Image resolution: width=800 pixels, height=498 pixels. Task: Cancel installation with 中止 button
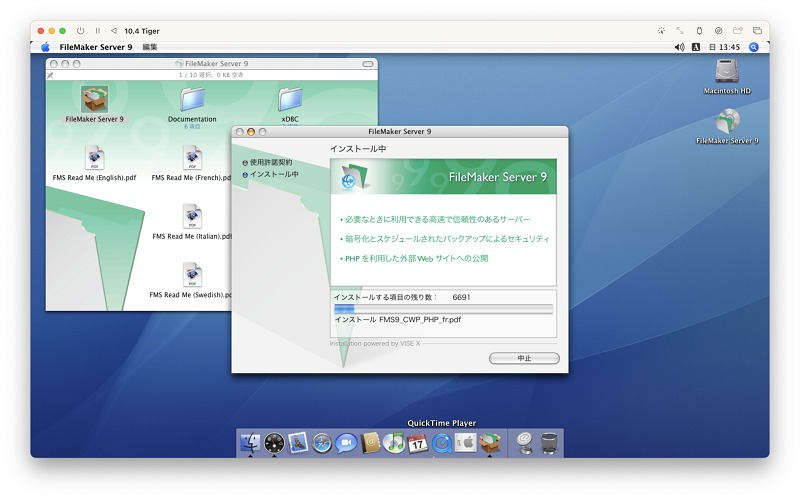point(524,358)
